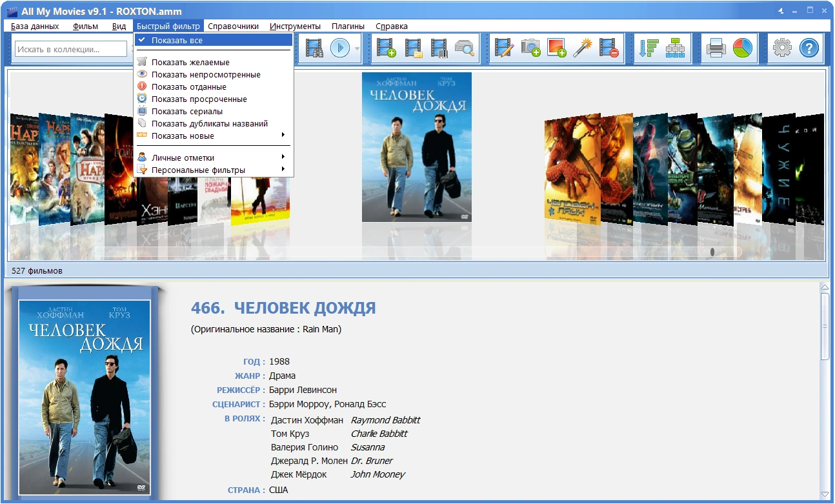Open the 'Плагины' menu
This screenshot has height=504, width=835.
tap(348, 26)
